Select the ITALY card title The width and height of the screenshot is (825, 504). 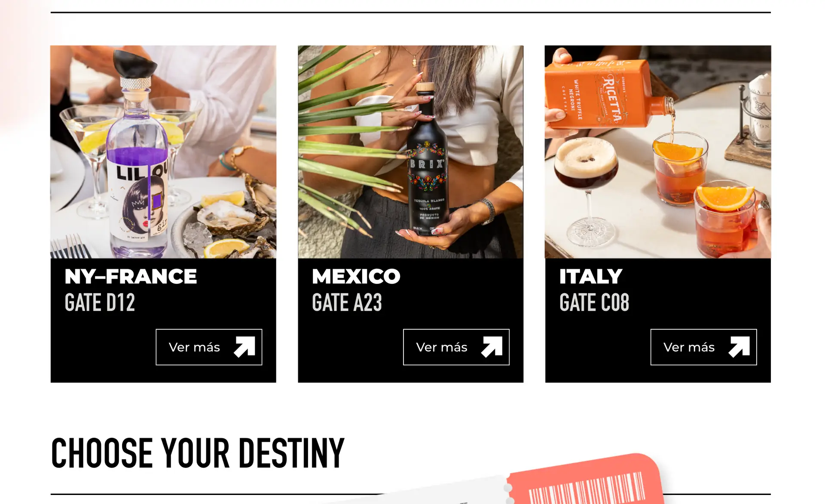tap(591, 276)
